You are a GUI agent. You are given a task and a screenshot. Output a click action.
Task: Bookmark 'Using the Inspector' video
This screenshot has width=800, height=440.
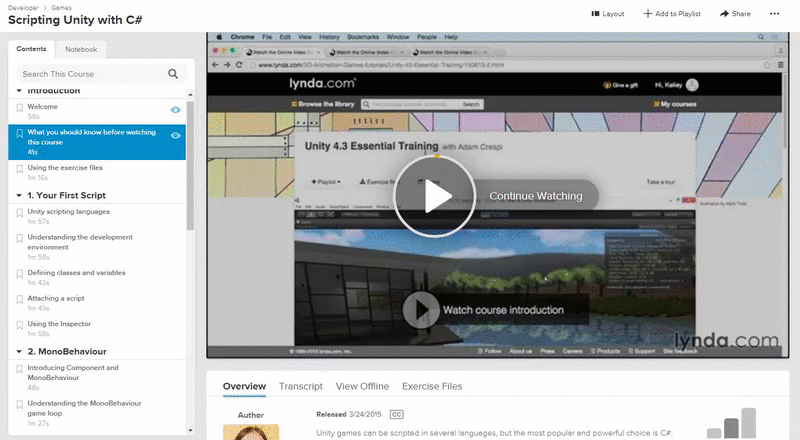click(19, 325)
